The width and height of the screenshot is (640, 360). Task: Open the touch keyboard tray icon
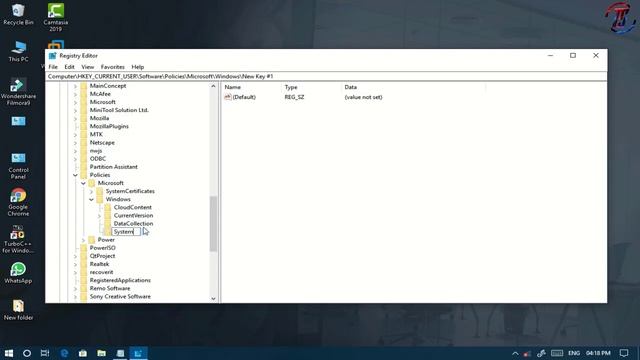[x=557, y=353]
